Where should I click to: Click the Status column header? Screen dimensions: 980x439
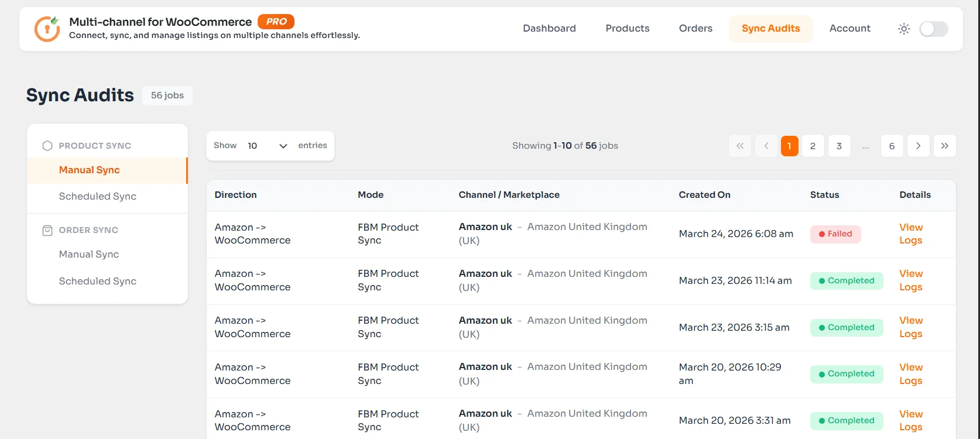(824, 195)
